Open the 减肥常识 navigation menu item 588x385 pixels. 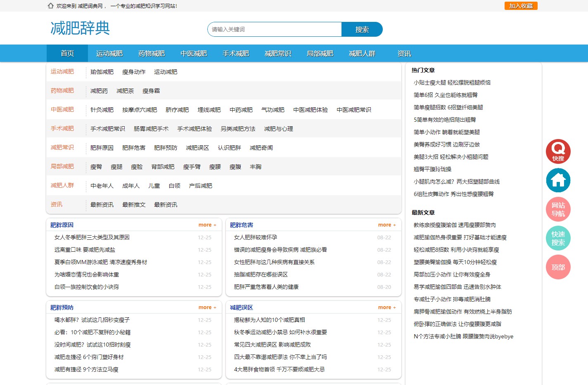tap(278, 53)
